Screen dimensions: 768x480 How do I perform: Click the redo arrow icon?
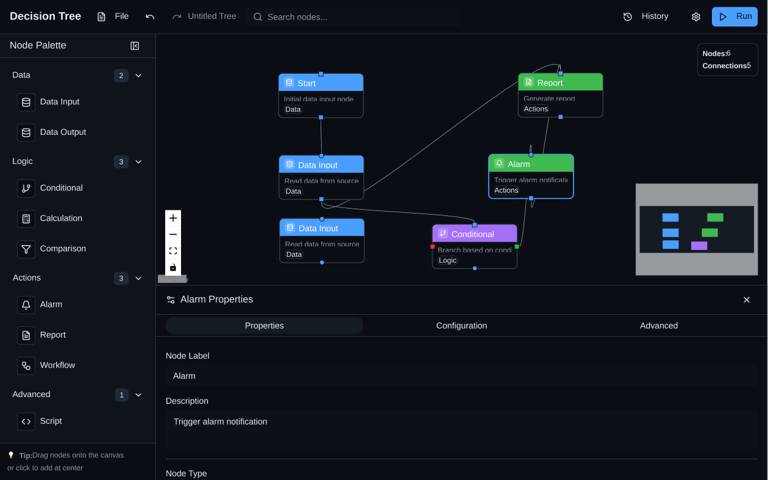coord(176,17)
